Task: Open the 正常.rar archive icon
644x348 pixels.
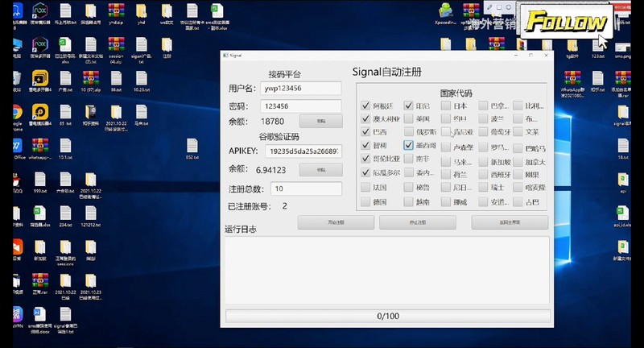Action: point(39,284)
